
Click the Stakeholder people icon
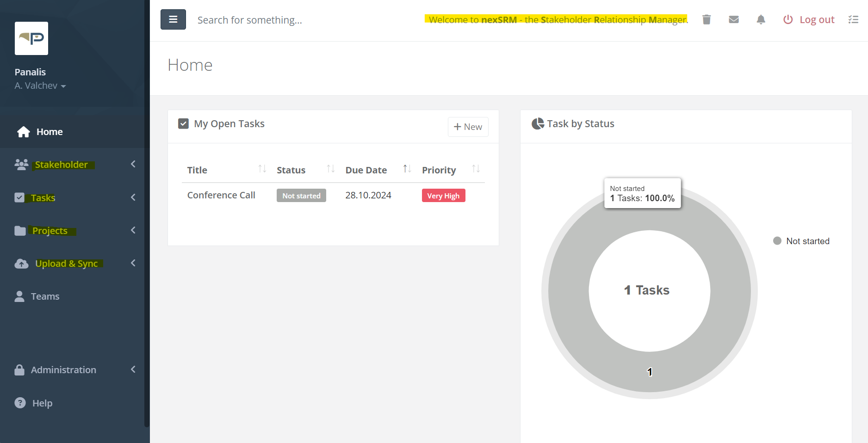pyautogui.click(x=21, y=165)
